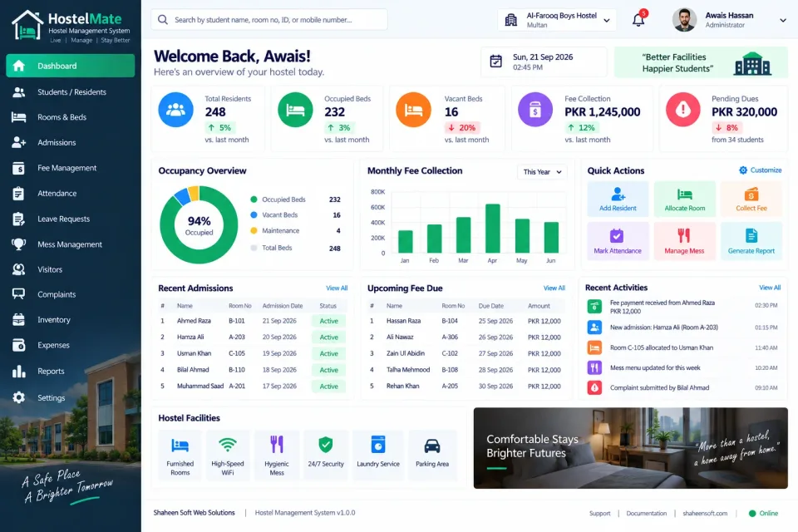This screenshot has width=798, height=532.
Task: Go to Dashboard in sidebar
Action: pyautogui.click(x=70, y=66)
